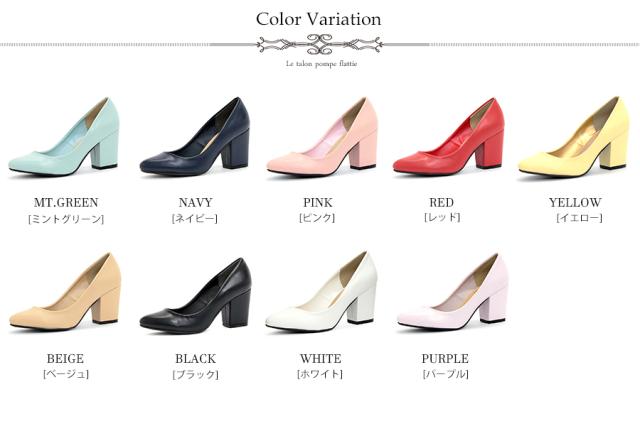
Task: Click the ornamental scroll divider
Action: [x=320, y=44]
